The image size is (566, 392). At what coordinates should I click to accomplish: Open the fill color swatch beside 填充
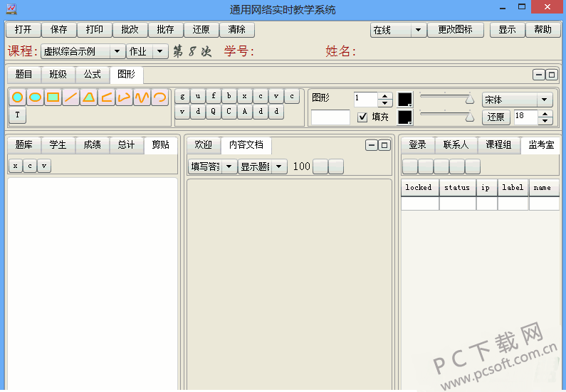(405, 117)
